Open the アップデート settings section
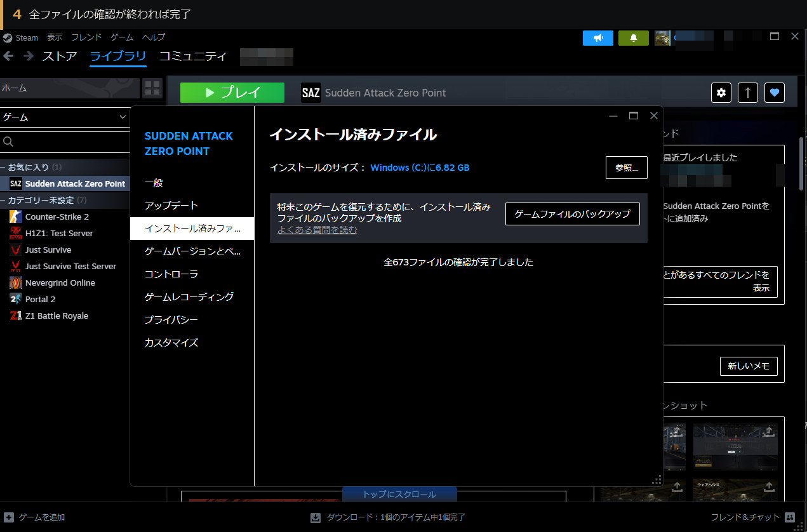 [192, 206]
